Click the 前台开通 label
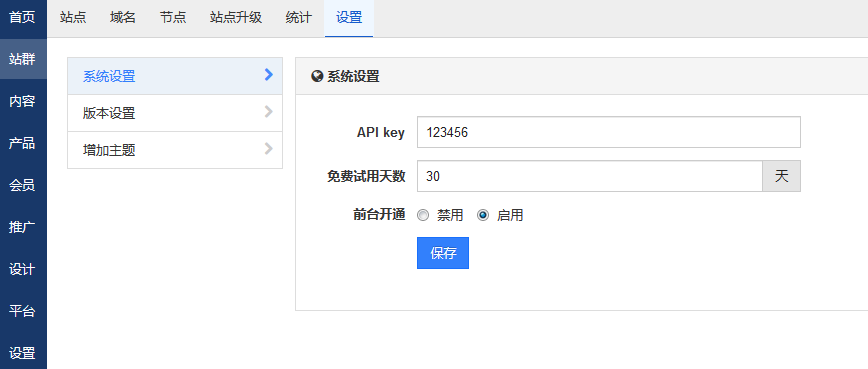This screenshot has width=868, height=369. (x=379, y=215)
